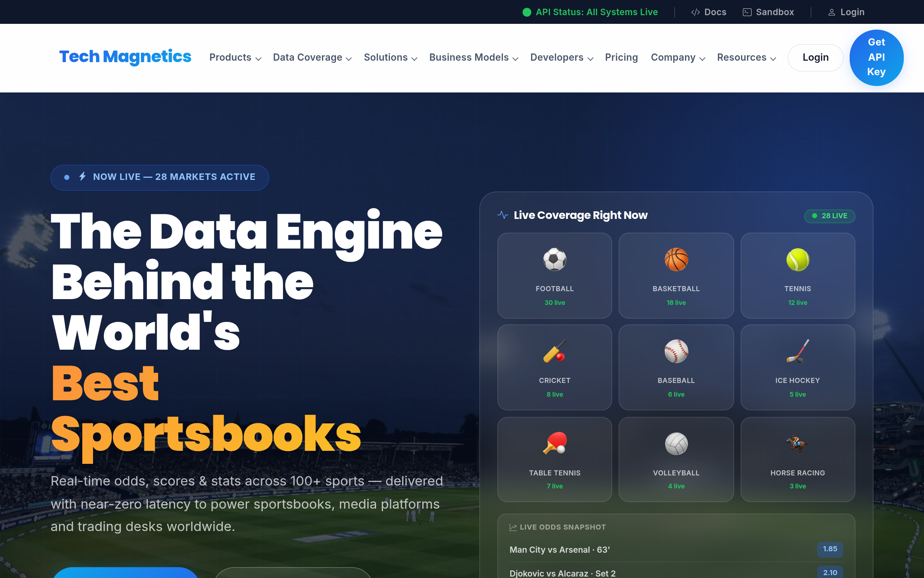Click the lightning bolt icon in Now Live badge
This screenshot has height=578, width=924.
pyautogui.click(x=82, y=176)
